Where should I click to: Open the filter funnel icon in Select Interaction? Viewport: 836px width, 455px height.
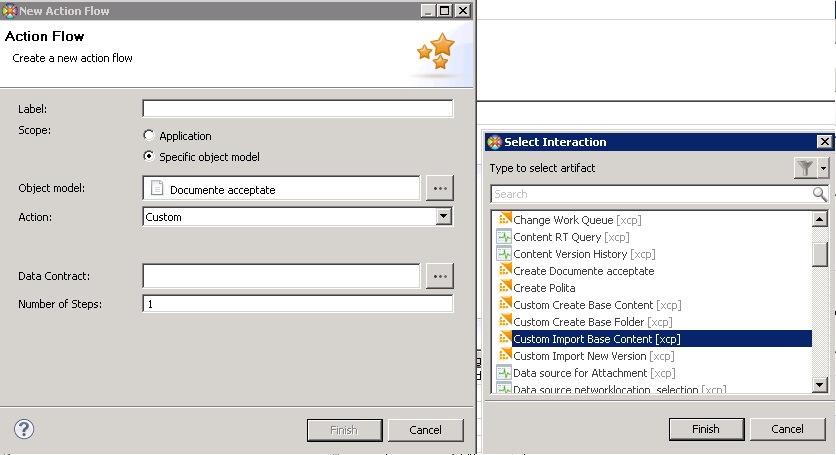(806, 169)
